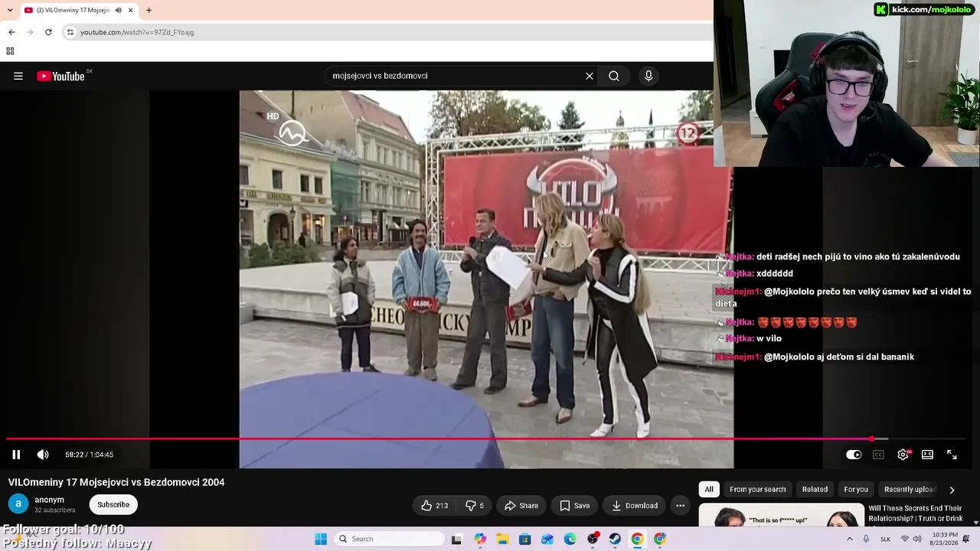Switch to theater mode
Screen dimensions: 980x551
pyautogui.click(x=927, y=455)
